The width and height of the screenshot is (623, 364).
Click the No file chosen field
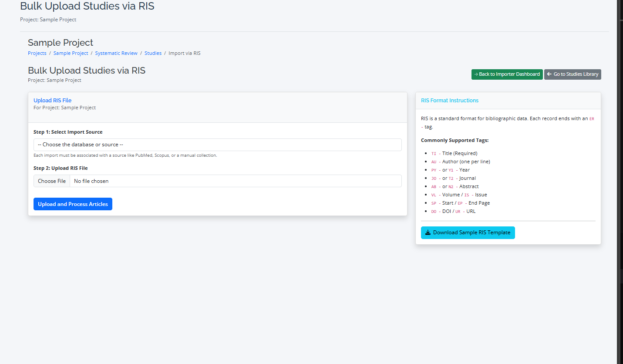(x=235, y=181)
